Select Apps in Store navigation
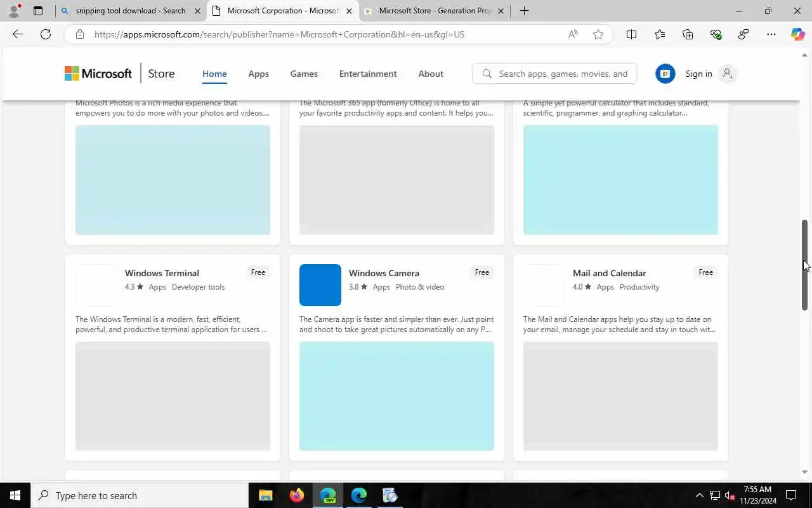The height and width of the screenshot is (508, 812). tap(258, 74)
